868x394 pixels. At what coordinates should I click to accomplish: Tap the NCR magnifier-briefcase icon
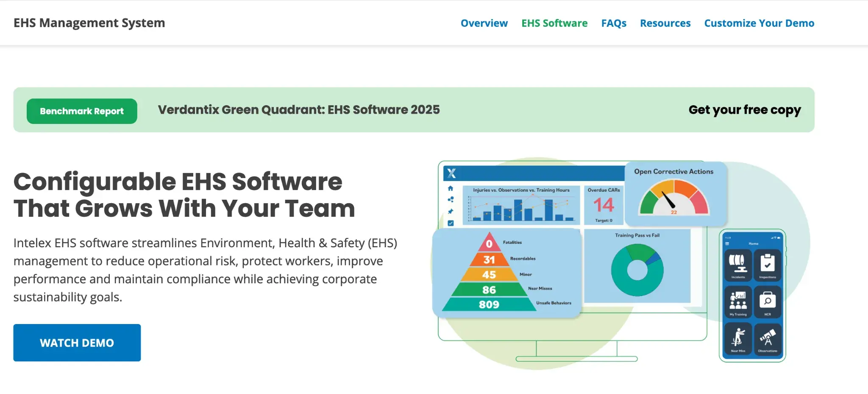coord(768,302)
